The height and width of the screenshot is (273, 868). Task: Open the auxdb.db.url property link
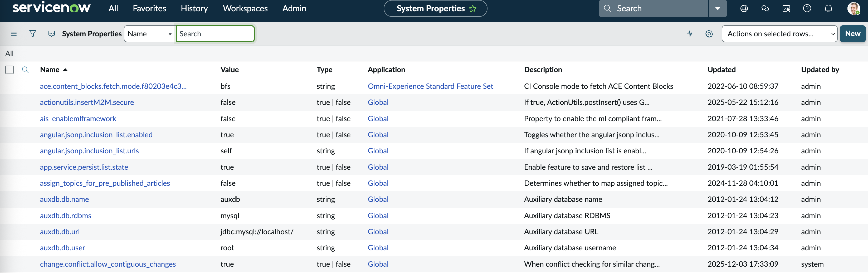pos(60,232)
